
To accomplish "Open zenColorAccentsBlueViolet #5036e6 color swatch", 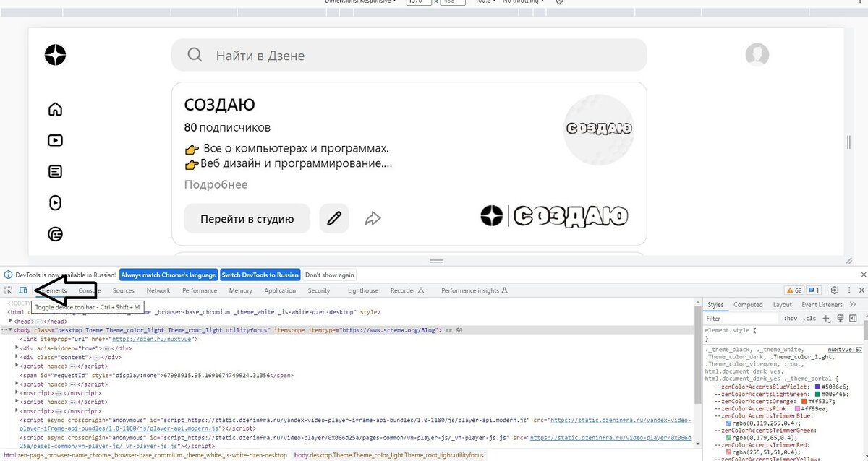I will click(x=817, y=387).
